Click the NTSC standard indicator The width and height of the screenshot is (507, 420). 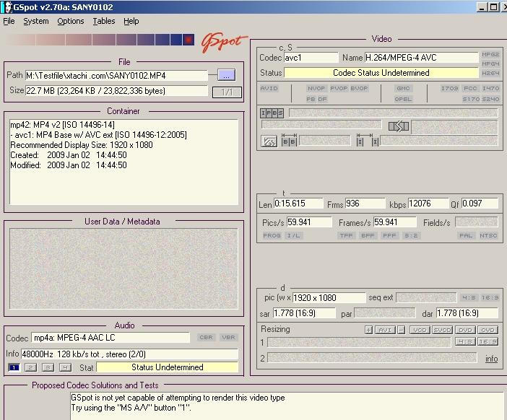(x=488, y=235)
